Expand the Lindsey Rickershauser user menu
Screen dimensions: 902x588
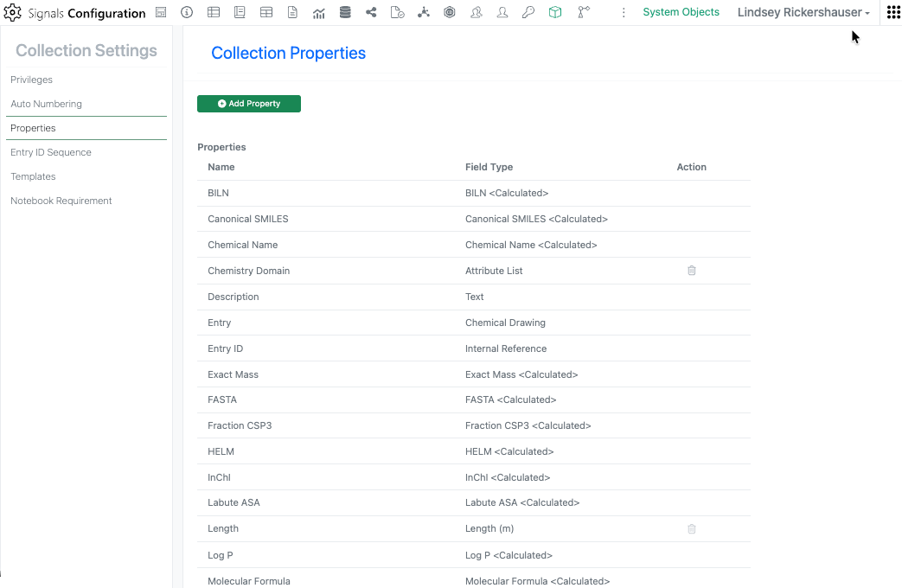803,12
